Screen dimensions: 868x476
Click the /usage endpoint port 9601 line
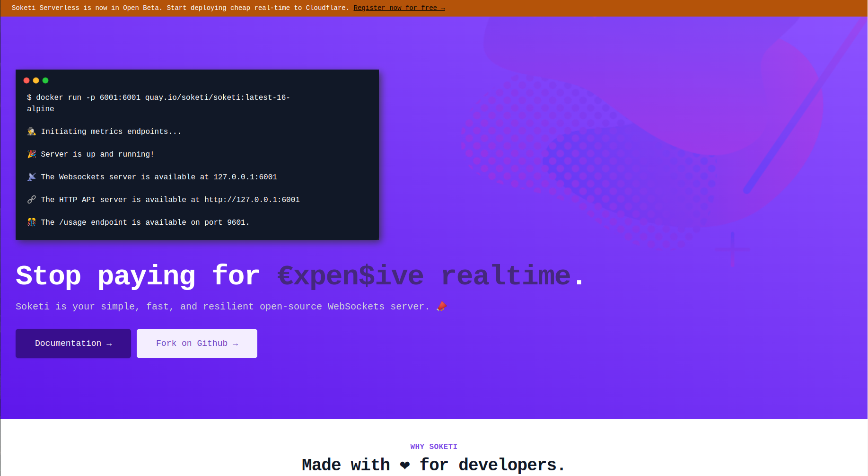click(x=145, y=222)
